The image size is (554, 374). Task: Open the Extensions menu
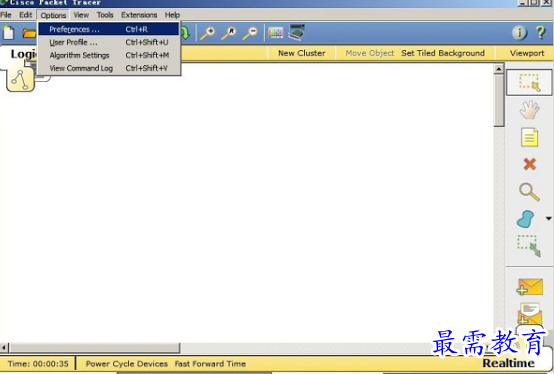(x=139, y=15)
